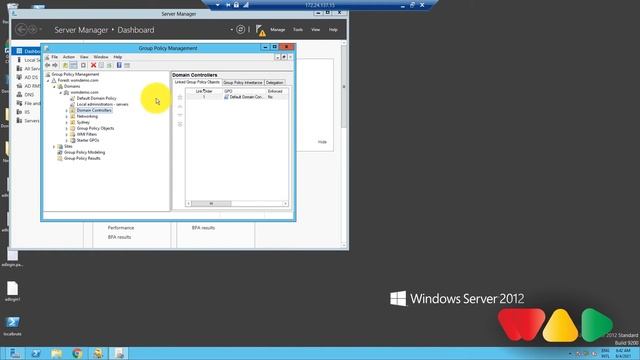Open PowerShell from the taskbar

click(36, 353)
